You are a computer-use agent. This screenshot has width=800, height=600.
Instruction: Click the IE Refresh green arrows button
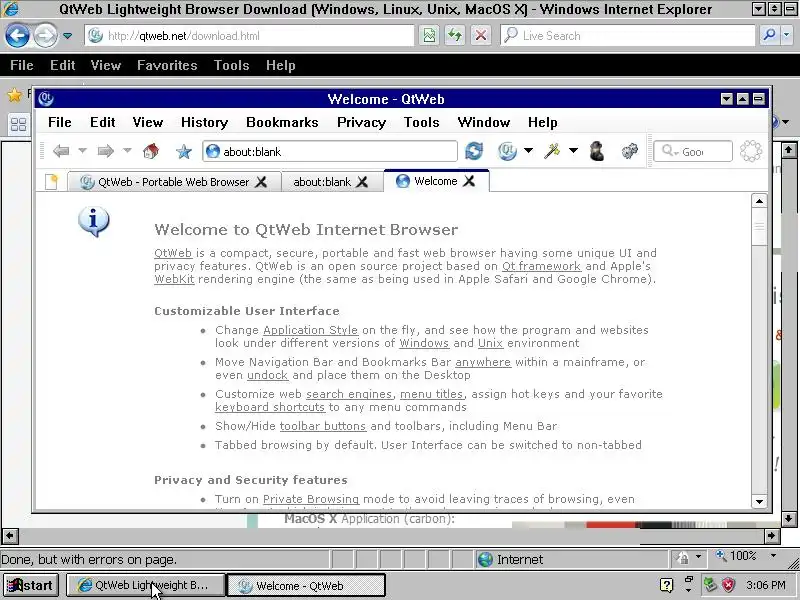click(455, 36)
